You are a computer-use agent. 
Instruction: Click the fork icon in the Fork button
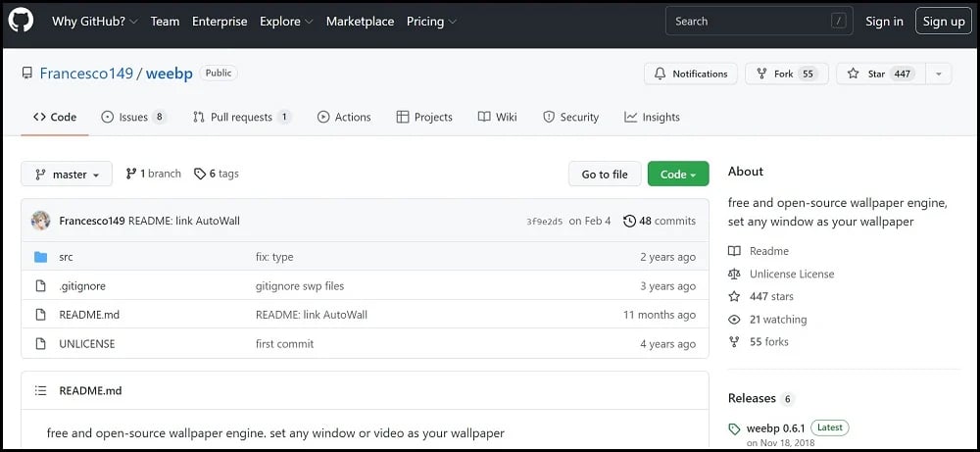click(761, 74)
